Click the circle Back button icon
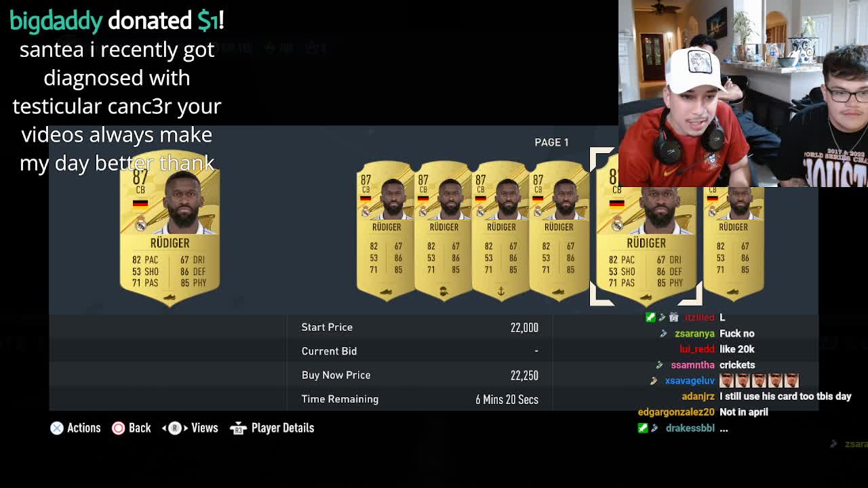 point(118,428)
